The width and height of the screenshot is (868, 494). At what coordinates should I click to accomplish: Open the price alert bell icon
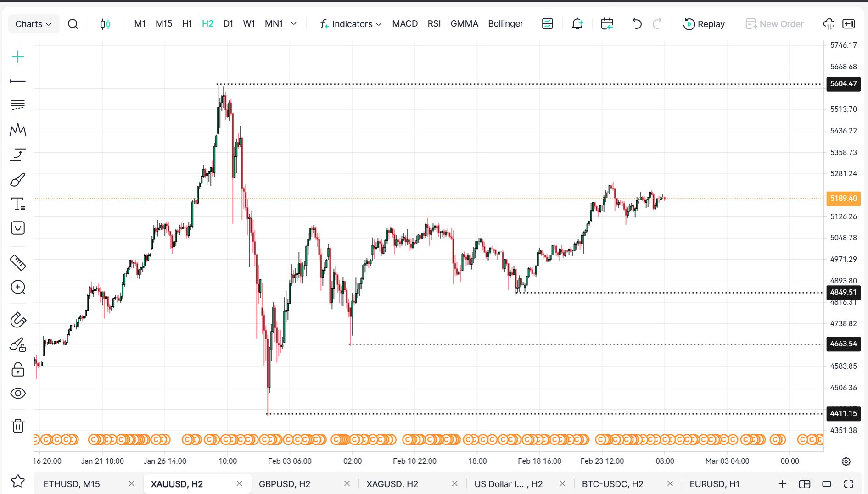point(577,24)
